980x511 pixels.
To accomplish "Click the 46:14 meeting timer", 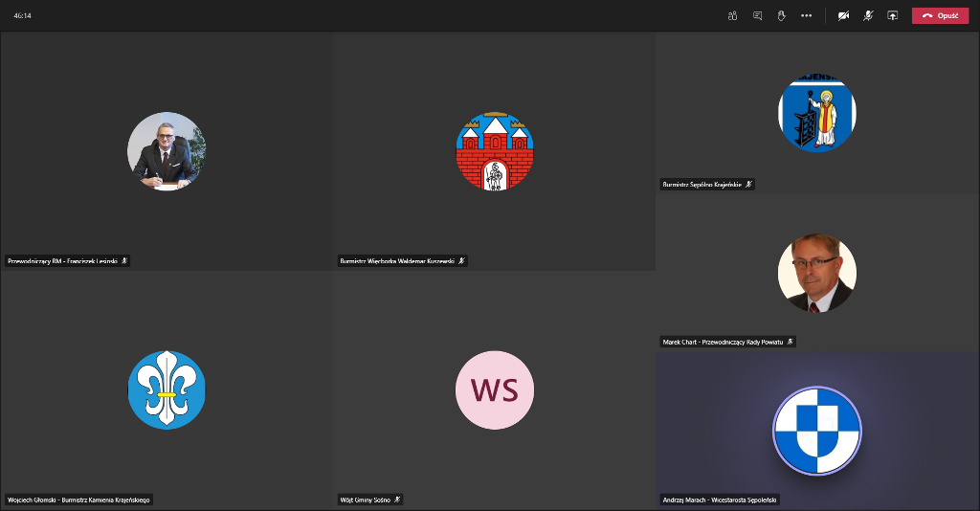I will tap(23, 15).
